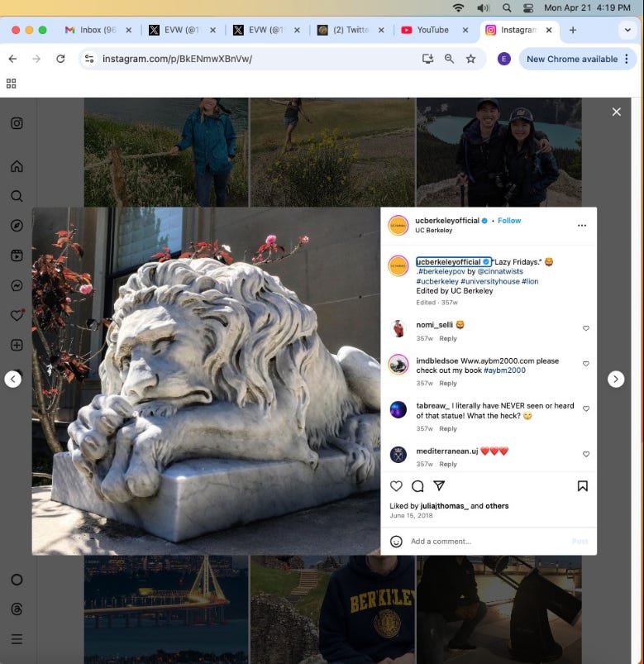View site information icon in address bar
Viewport: 644px width, 664px height.
coord(89,59)
